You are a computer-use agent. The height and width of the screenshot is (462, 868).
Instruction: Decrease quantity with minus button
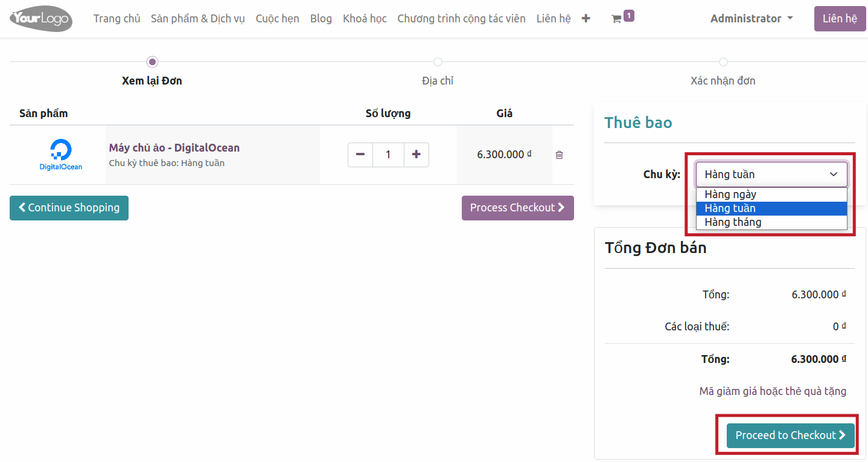coord(360,155)
